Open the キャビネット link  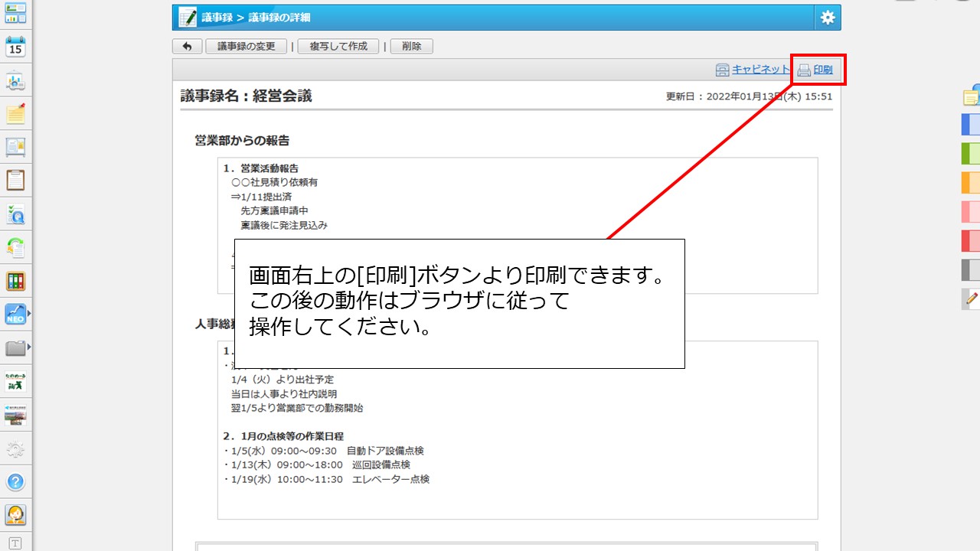pos(759,70)
